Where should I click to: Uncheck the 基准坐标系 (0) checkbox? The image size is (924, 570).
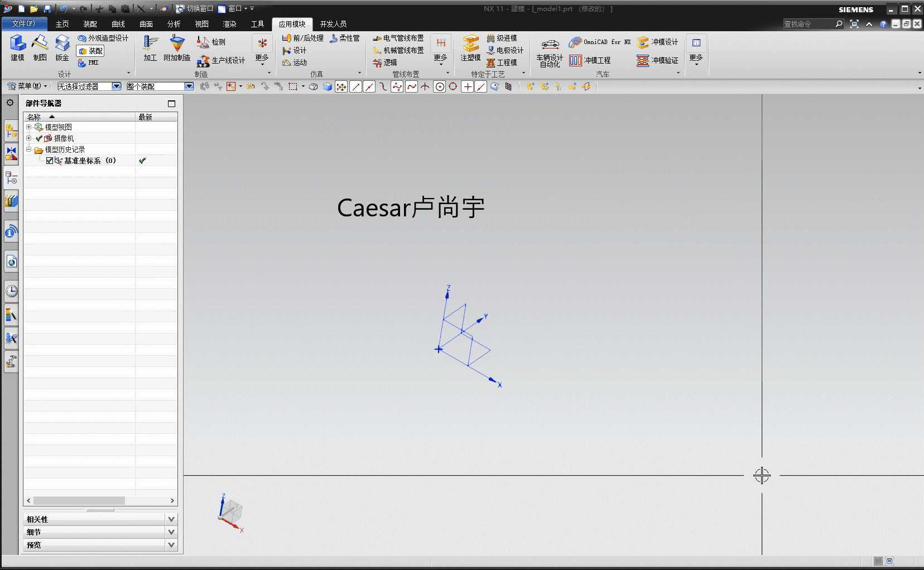pos(50,161)
